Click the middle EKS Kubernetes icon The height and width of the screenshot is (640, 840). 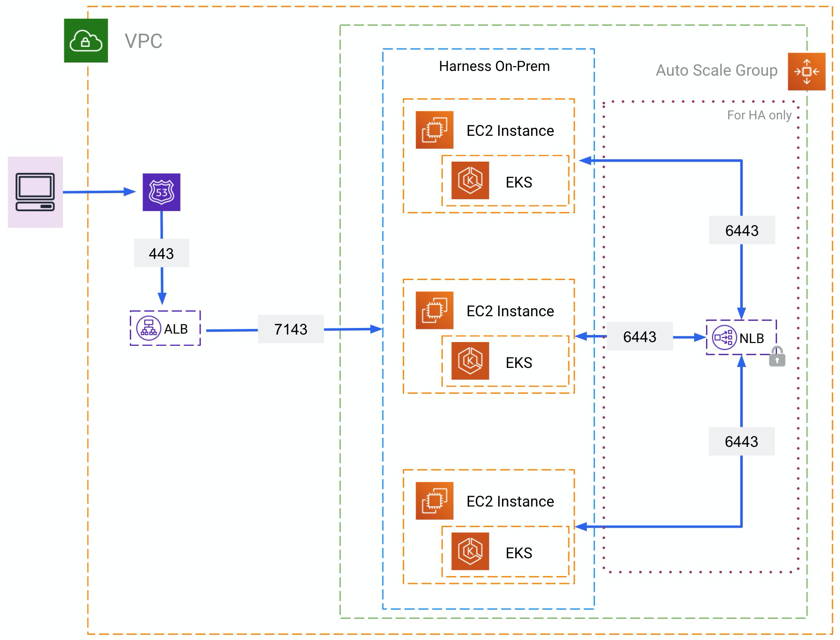click(470, 361)
